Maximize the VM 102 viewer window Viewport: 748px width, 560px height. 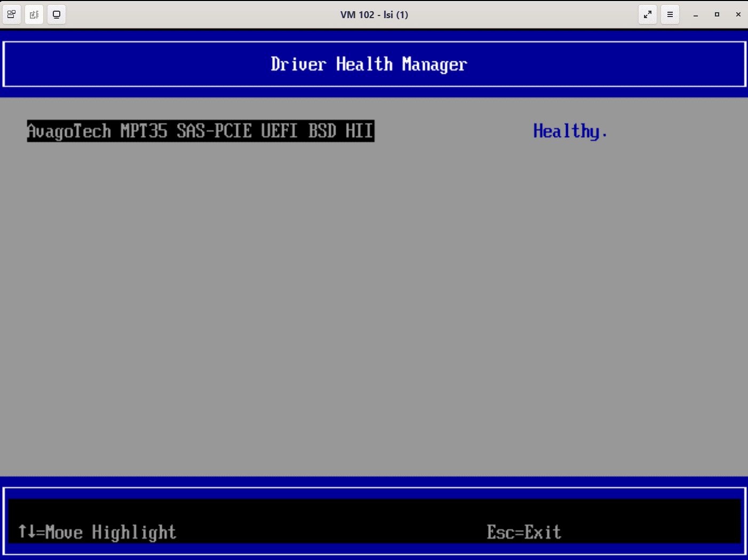point(717,14)
